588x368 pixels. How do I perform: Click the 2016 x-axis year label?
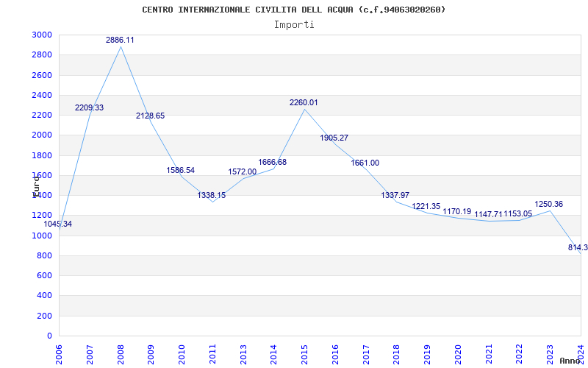pos(335,355)
